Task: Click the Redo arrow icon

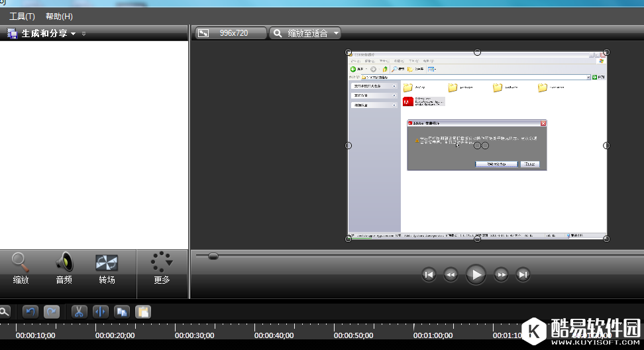Action: pyautogui.click(x=52, y=312)
